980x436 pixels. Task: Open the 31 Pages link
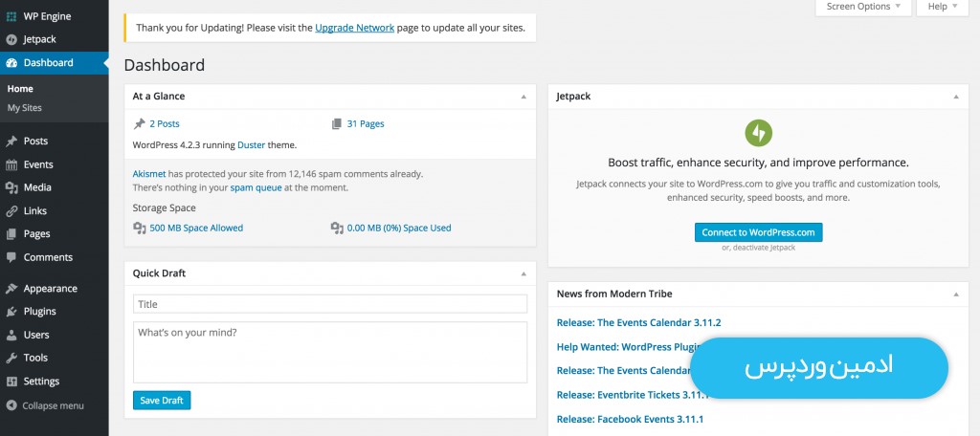click(366, 123)
